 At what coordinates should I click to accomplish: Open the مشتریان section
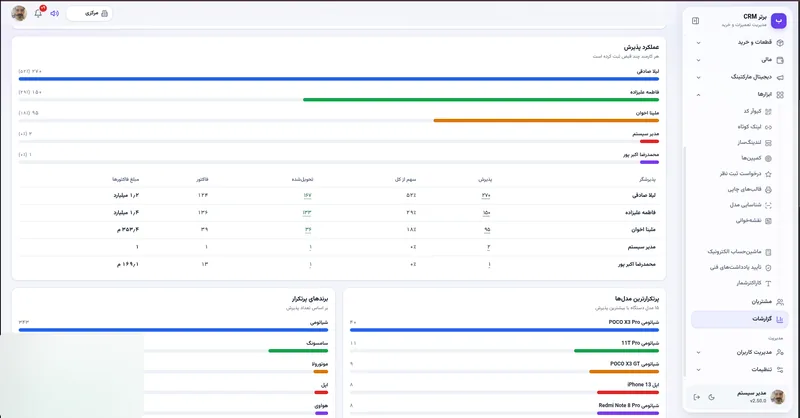pyautogui.click(x=740, y=302)
